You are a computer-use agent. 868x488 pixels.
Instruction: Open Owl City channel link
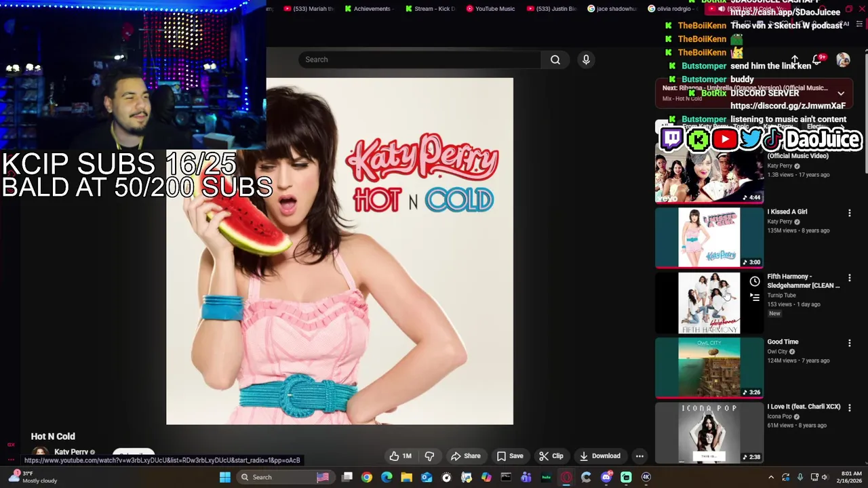[777, 352]
